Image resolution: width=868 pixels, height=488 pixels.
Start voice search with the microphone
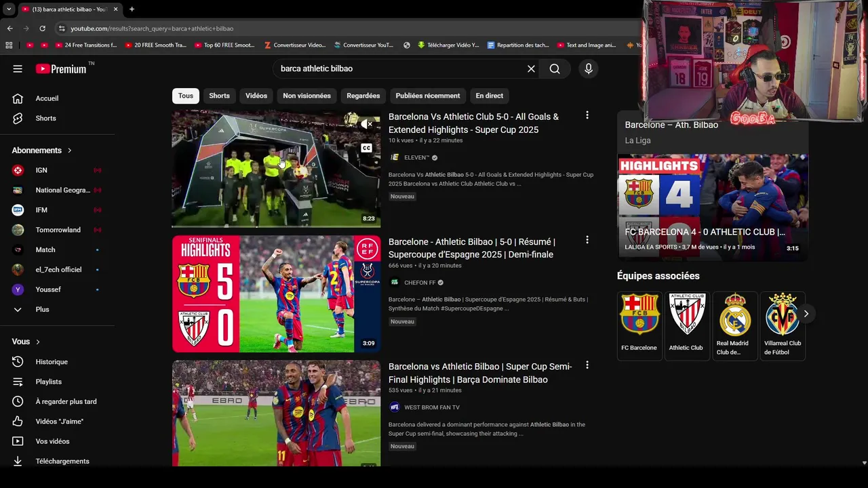pos(588,68)
